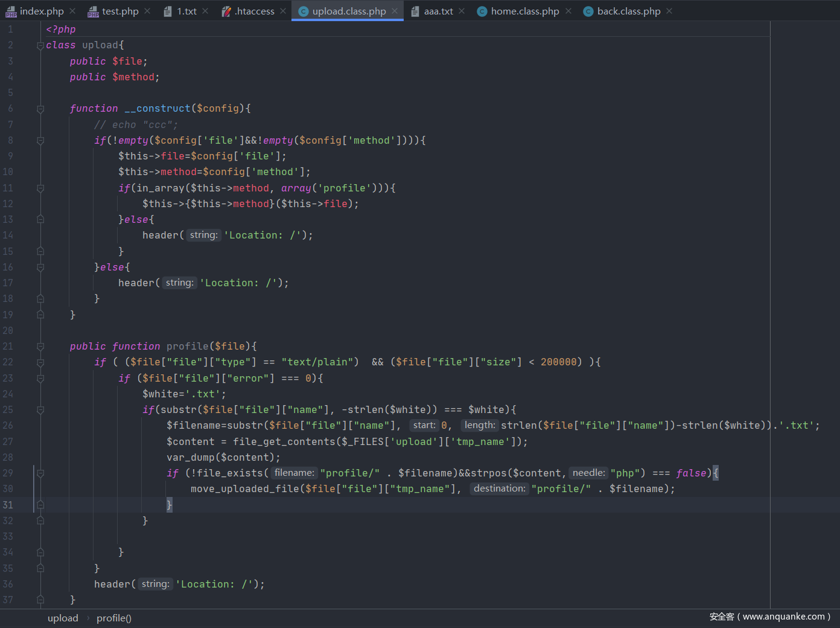Click the $method property declaration
This screenshot has height=628, width=840.
(x=115, y=77)
